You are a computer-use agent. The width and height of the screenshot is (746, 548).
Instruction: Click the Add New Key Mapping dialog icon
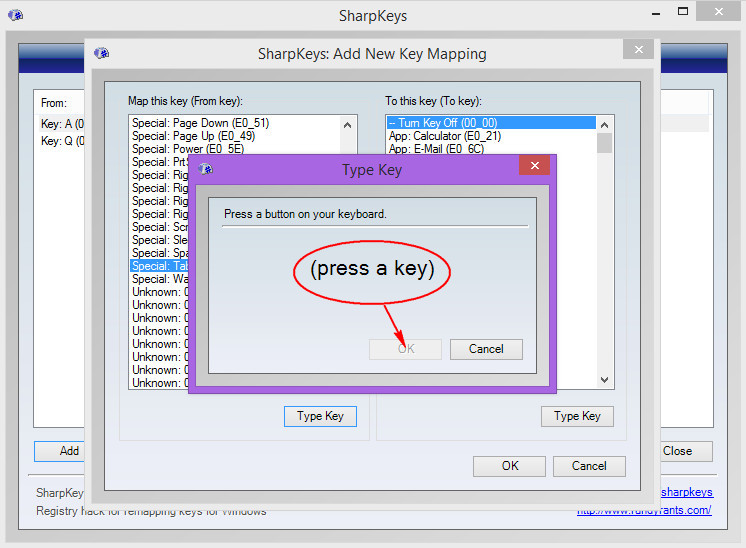coord(101,53)
